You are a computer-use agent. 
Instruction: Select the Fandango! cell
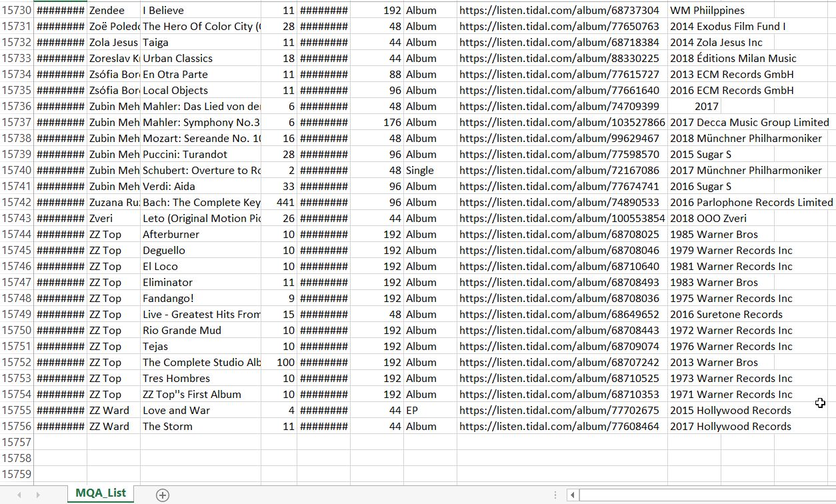point(201,299)
